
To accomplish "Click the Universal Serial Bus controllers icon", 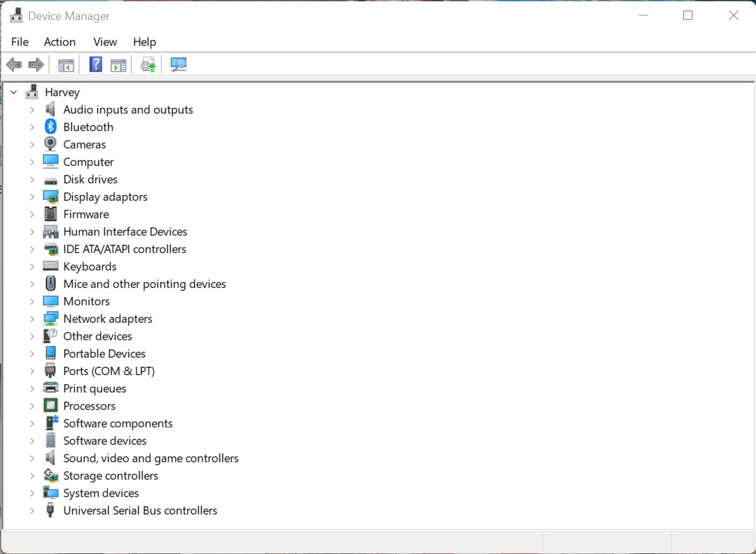I will 50,510.
